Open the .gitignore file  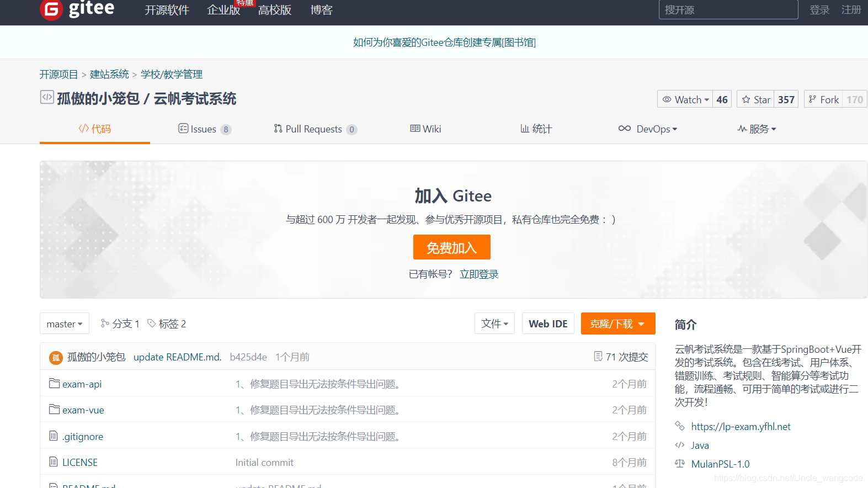(x=83, y=436)
